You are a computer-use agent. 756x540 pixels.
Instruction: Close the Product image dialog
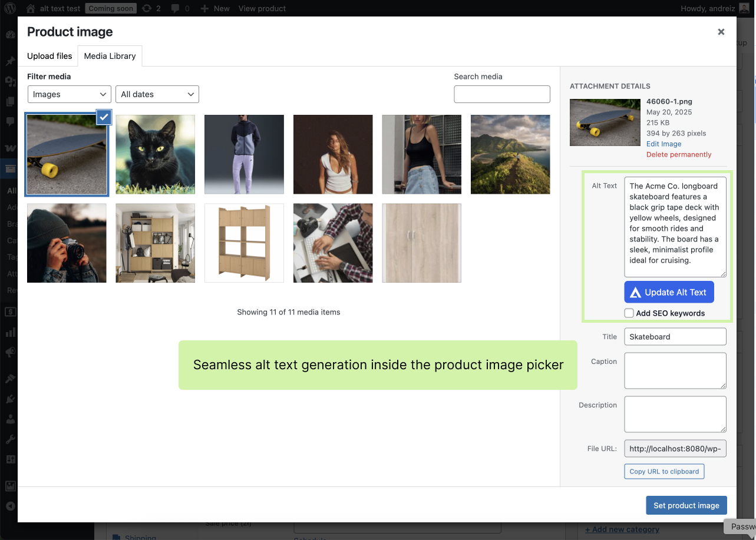[721, 32]
